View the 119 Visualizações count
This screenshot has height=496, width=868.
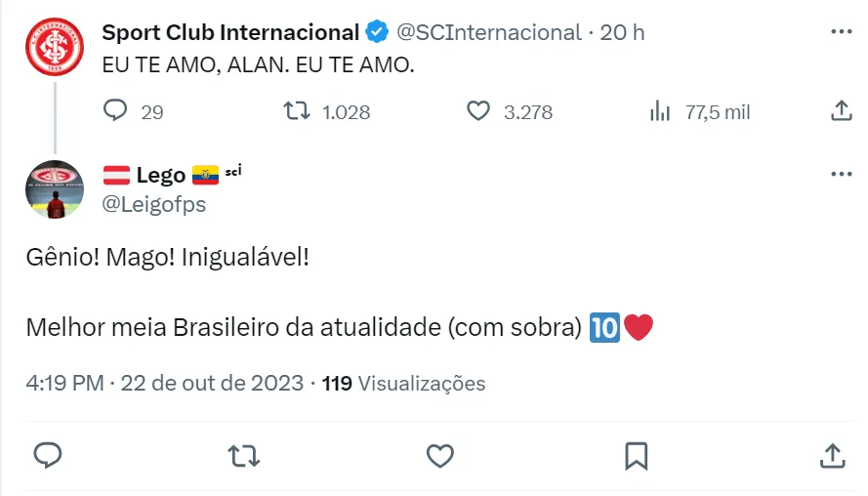click(x=403, y=384)
